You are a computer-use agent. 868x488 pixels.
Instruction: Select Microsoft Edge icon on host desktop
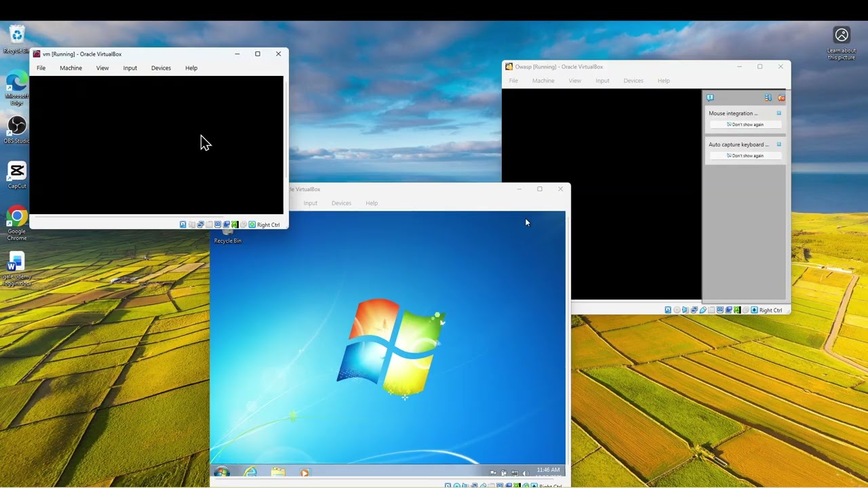click(17, 88)
